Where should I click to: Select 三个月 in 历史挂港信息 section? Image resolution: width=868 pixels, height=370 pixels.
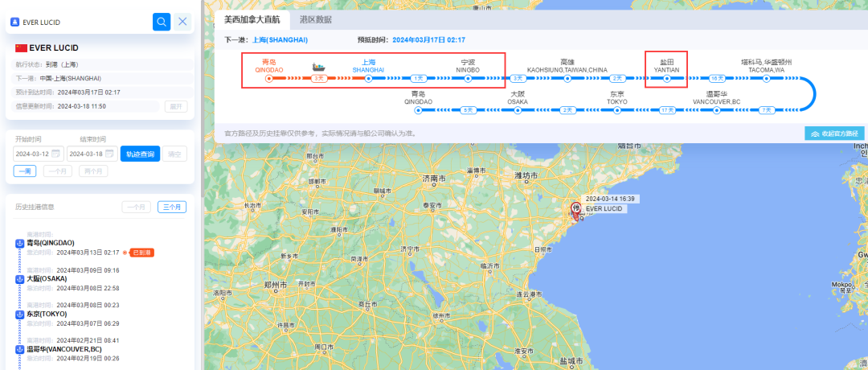pyautogui.click(x=172, y=208)
